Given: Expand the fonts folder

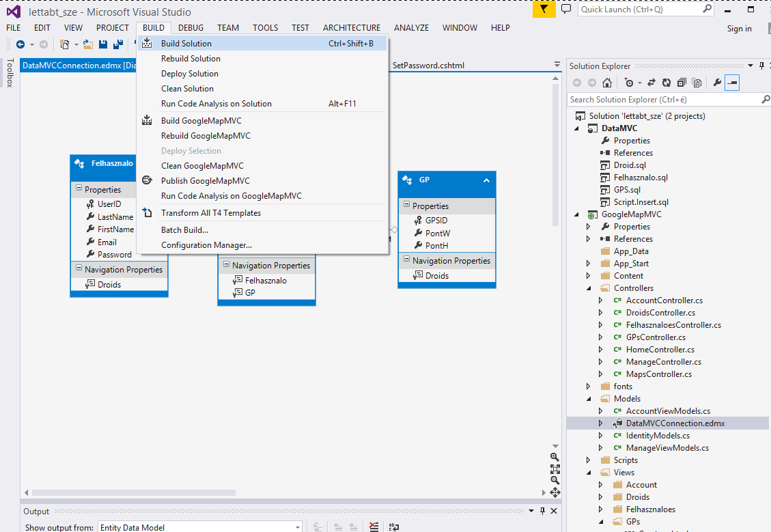Looking at the screenshot, I should [589, 387].
